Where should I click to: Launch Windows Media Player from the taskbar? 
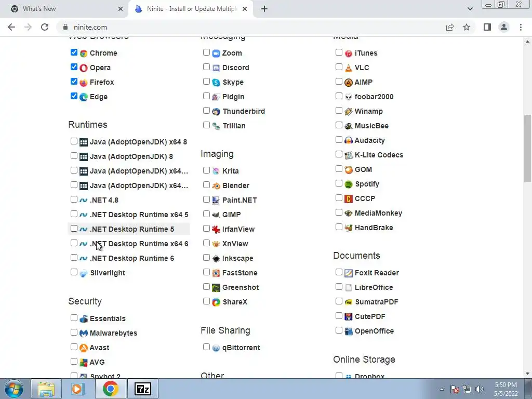point(78,389)
